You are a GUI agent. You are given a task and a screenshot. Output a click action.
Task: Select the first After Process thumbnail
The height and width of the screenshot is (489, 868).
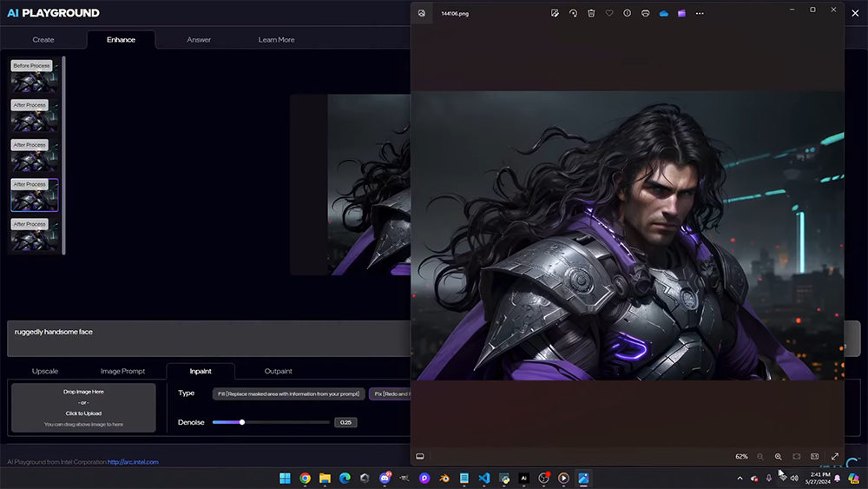pos(35,116)
